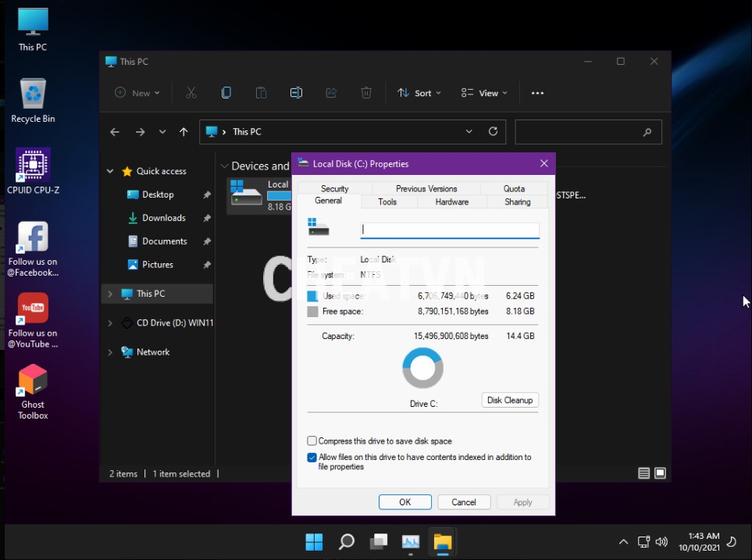Click the Cancel button in Properties dialog
Viewport: 752px width, 560px height.
click(x=463, y=502)
